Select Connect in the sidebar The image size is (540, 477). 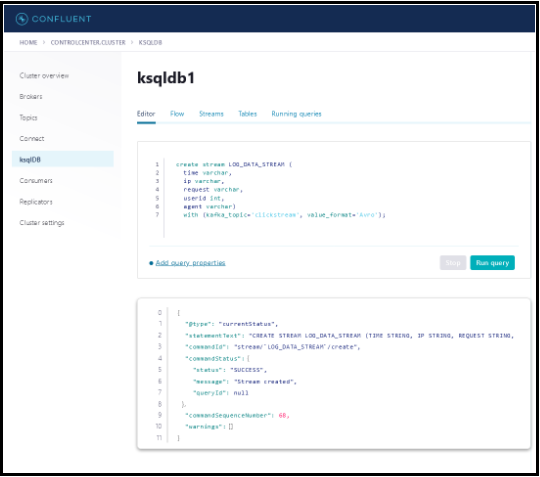click(32, 138)
